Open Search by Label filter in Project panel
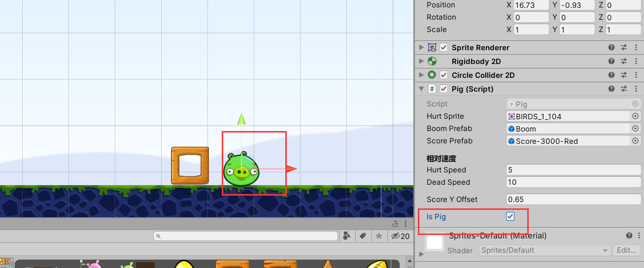 pos(363,236)
